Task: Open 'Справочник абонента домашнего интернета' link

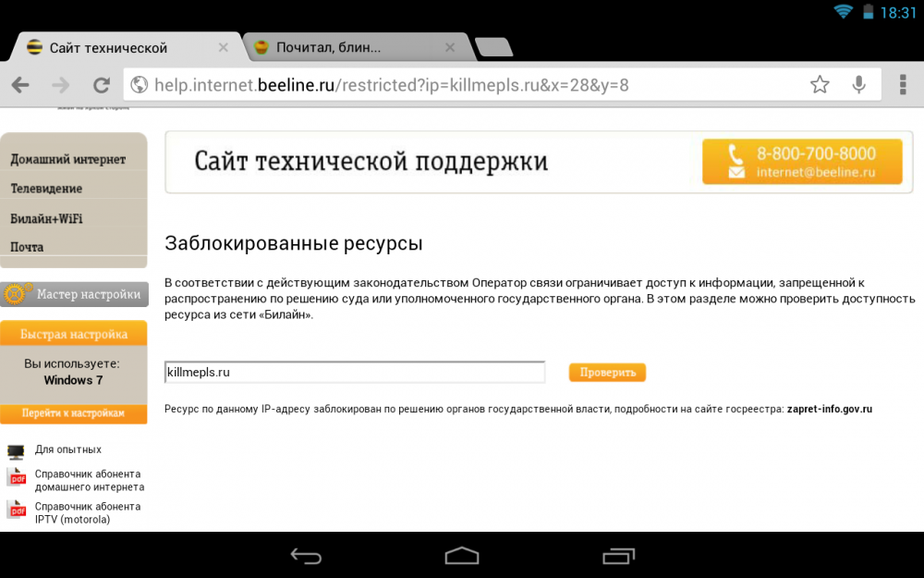Action: [90, 480]
